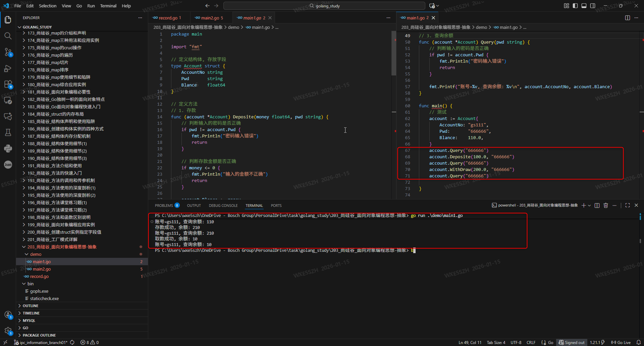Open errors and warnings count in status bar
The width and height of the screenshot is (644, 346).
90,343
